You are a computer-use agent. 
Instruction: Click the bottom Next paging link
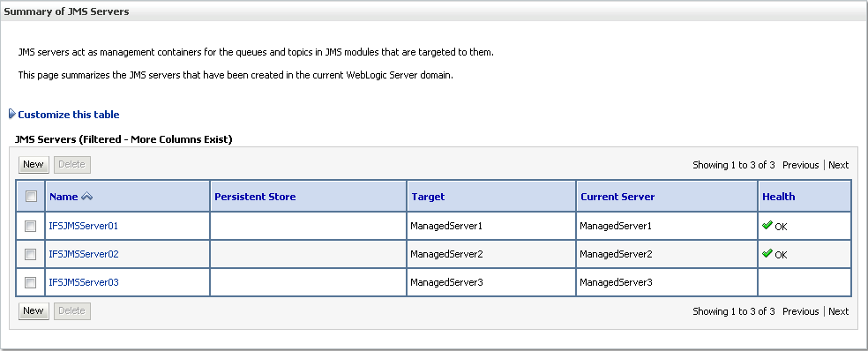pyautogui.click(x=839, y=311)
